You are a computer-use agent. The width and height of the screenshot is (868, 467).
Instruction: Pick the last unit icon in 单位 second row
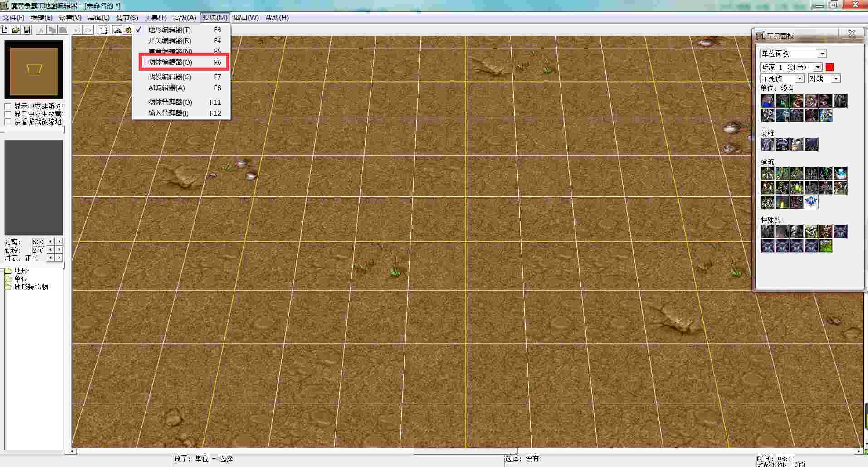pyautogui.click(x=826, y=116)
